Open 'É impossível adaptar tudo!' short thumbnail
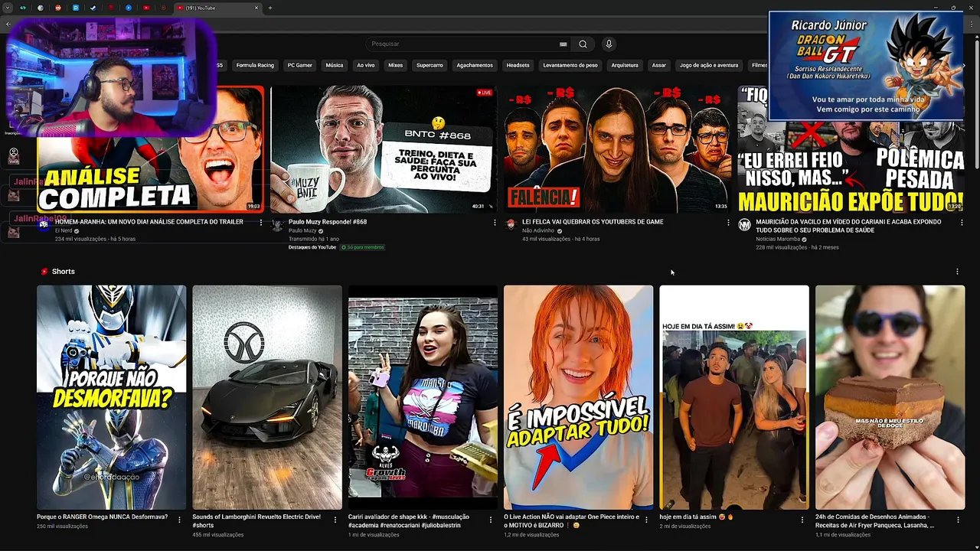This screenshot has width=980, height=551. click(x=579, y=397)
